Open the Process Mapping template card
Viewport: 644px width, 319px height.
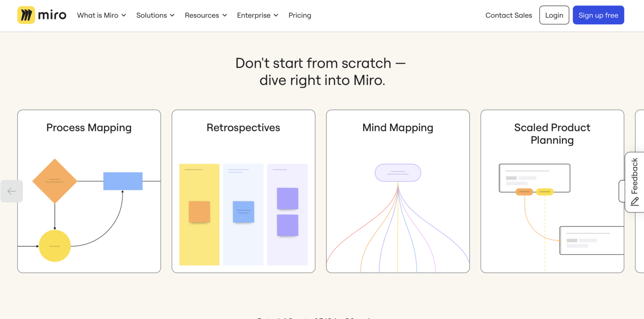(x=89, y=191)
